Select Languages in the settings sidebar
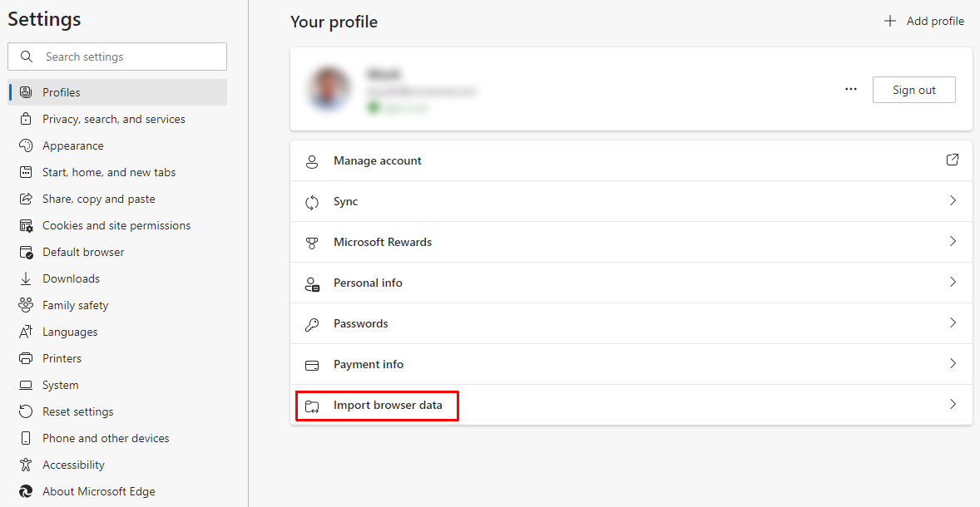Image resolution: width=980 pixels, height=507 pixels. (70, 332)
